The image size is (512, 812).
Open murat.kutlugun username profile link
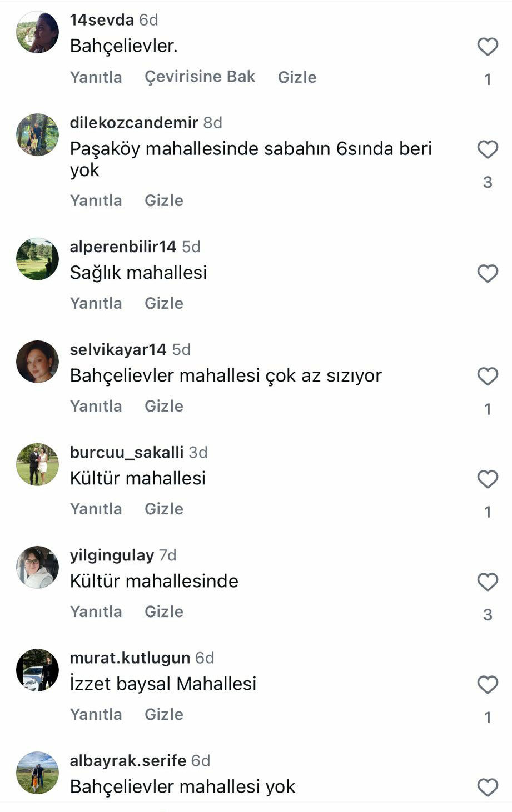point(130,658)
